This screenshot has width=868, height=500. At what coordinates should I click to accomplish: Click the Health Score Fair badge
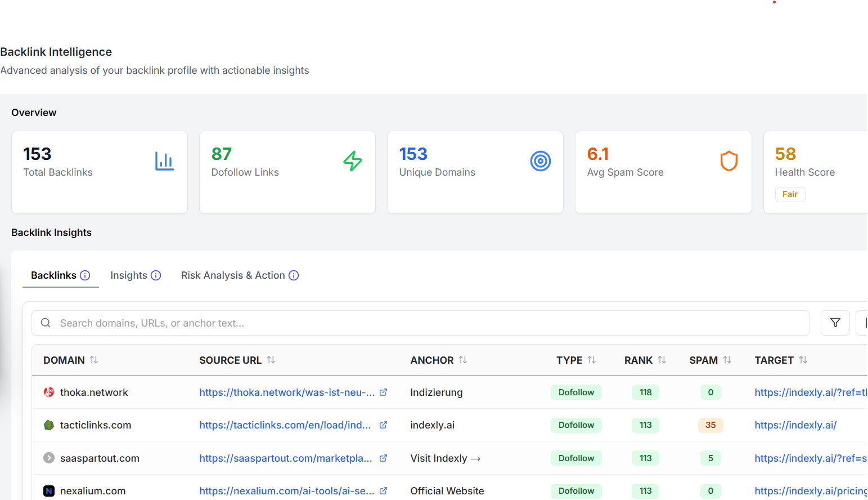[x=790, y=194]
